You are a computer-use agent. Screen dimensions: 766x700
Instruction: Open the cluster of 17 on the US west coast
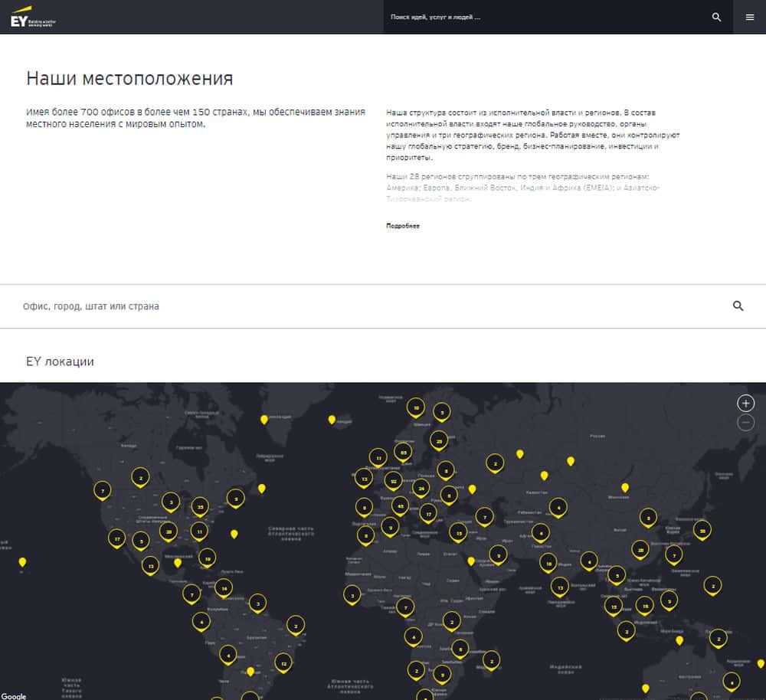point(116,538)
